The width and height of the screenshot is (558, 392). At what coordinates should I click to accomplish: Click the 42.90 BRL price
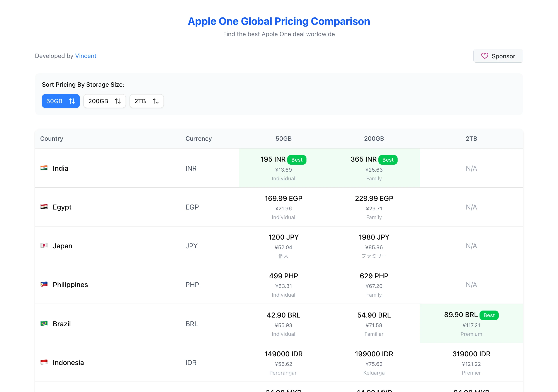click(x=283, y=315)
